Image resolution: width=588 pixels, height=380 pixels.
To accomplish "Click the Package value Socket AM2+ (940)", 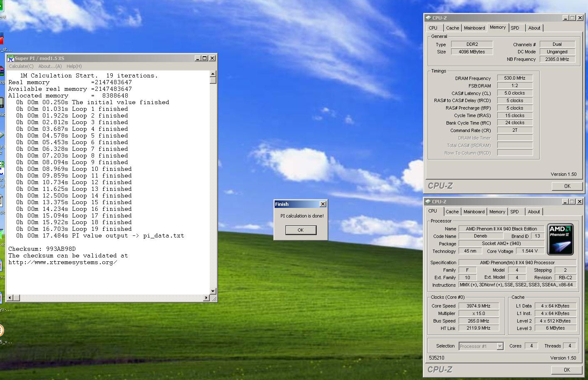I will [501, 243].
